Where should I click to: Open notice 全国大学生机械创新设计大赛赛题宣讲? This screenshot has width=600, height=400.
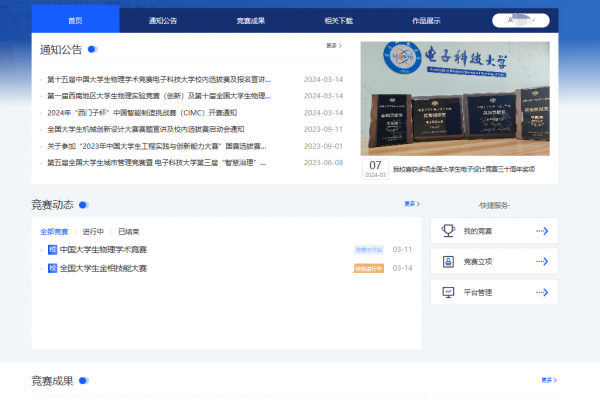[x=145, y=129]
